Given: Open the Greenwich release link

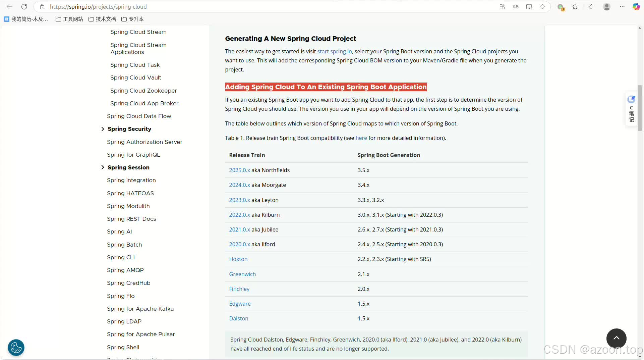Looking at the screenshot, I should click(242, 274).
